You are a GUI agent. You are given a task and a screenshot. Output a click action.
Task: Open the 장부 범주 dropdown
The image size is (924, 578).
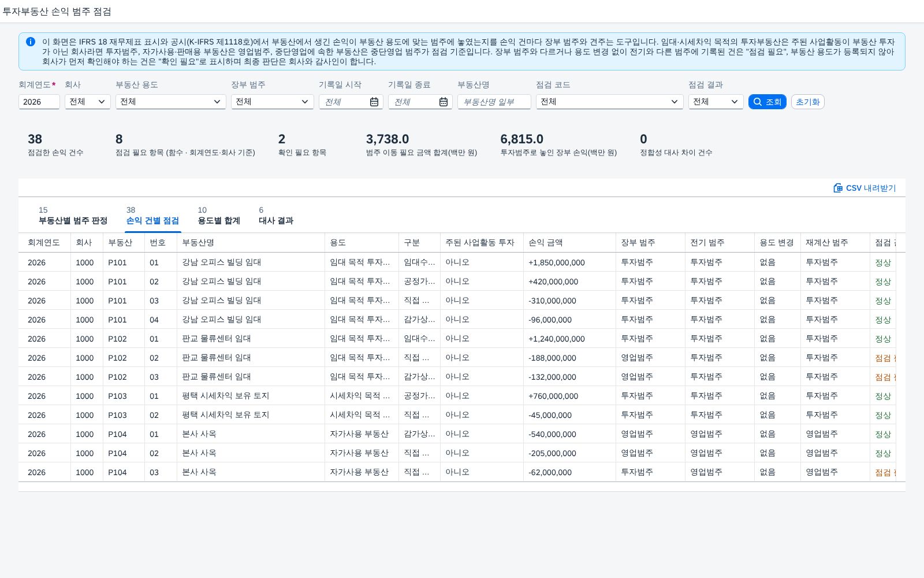[x=272, y=102]
